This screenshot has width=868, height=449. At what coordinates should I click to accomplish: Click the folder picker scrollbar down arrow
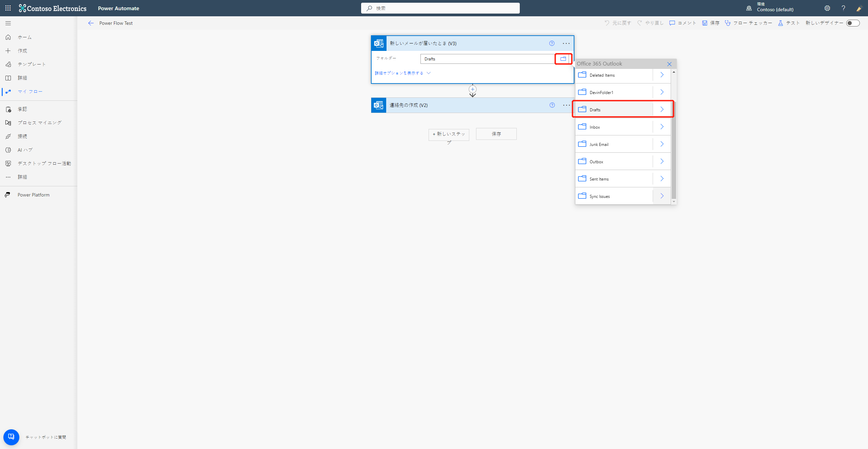[674, 202]
